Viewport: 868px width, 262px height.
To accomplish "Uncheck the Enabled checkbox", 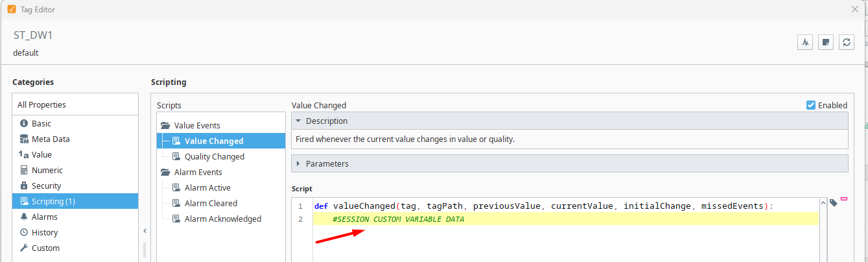I will click(x=810, y=105).
